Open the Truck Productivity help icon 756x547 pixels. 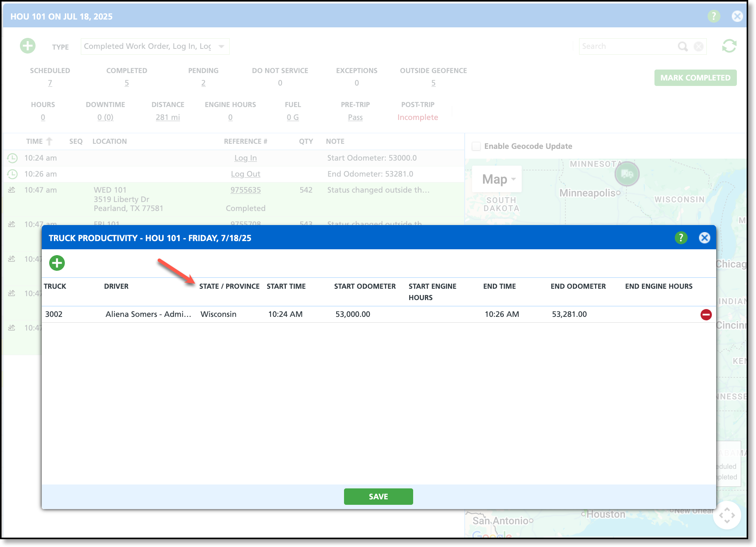pyautogui.click(x=681, y=238)
